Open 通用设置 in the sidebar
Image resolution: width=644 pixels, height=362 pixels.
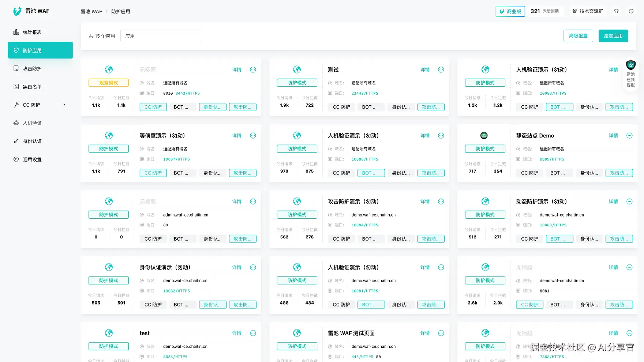40,159
